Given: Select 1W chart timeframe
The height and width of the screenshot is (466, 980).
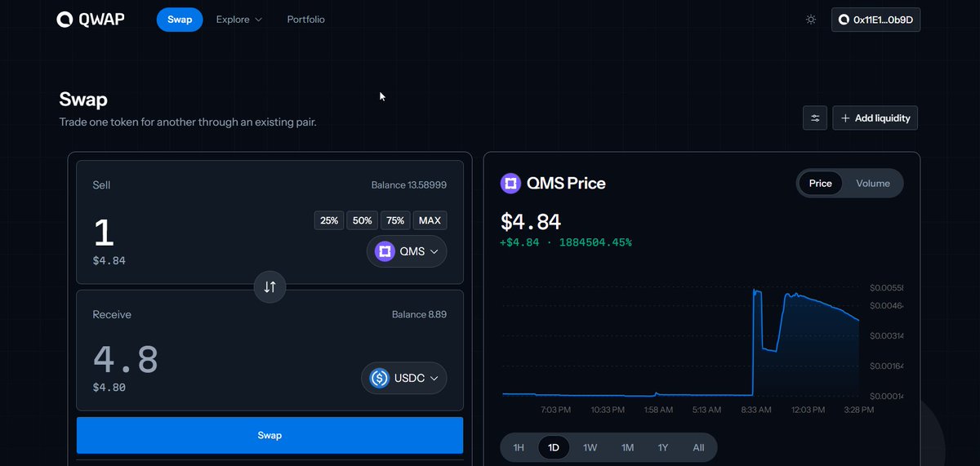Looking at the screenshot, I should pos(590,448).
